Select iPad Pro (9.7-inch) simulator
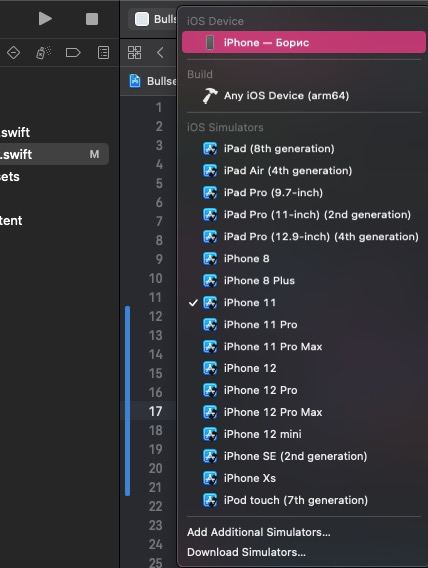 coord(304,193)
